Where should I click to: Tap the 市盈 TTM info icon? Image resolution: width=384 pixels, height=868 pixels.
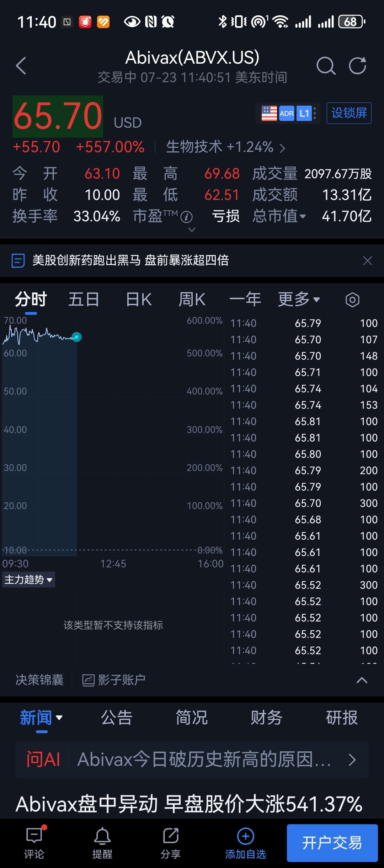[187, 217]
